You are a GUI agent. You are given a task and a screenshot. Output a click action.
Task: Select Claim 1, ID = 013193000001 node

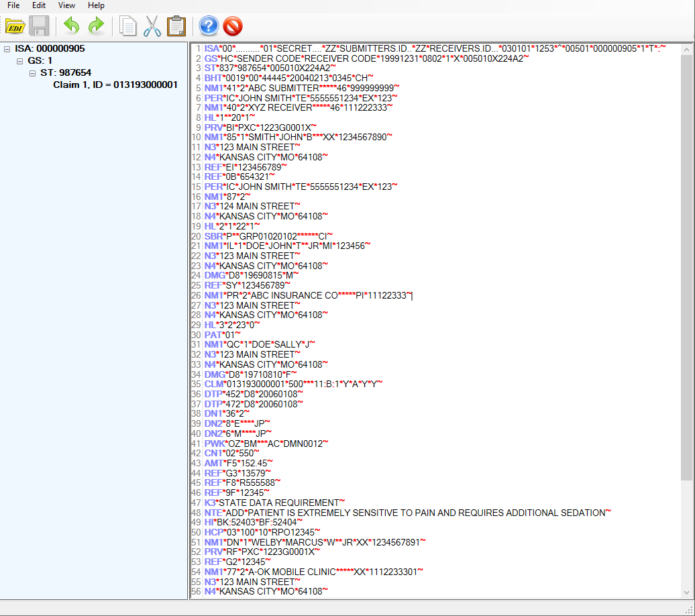115,85
